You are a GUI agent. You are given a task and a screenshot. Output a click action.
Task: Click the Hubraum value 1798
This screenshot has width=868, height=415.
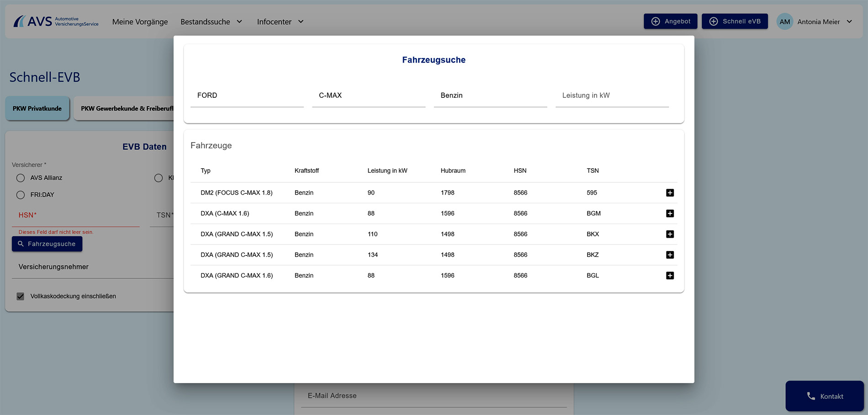tap(448, 193)
